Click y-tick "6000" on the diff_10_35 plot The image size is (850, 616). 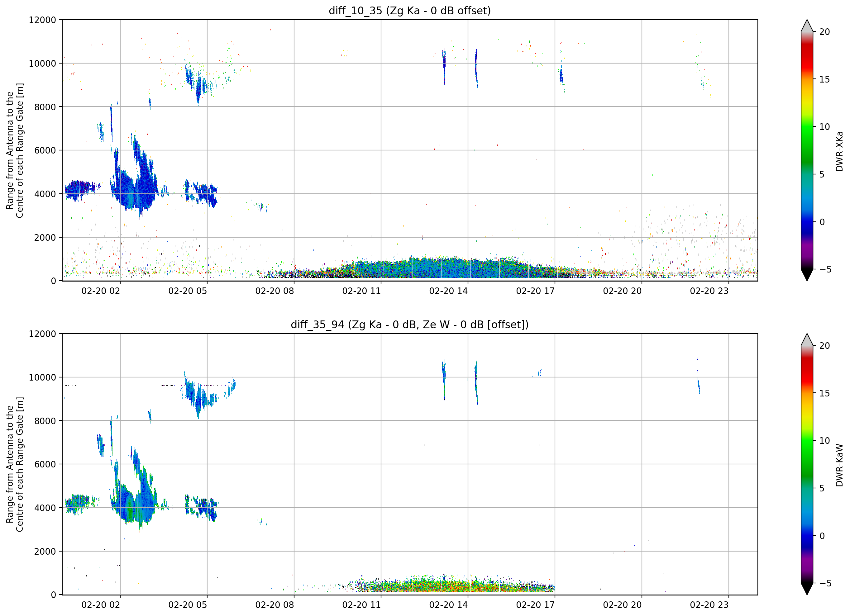coord(45,150)
